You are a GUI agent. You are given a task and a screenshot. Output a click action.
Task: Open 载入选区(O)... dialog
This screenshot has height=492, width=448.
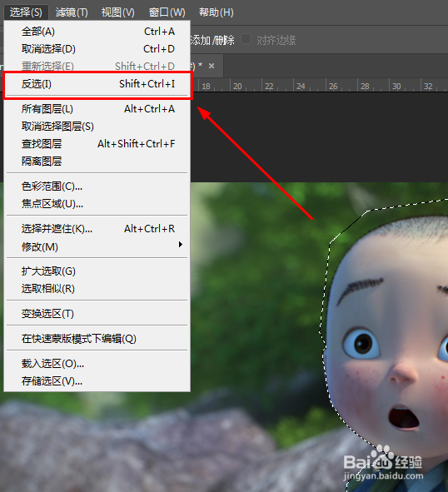coord(97,364)
